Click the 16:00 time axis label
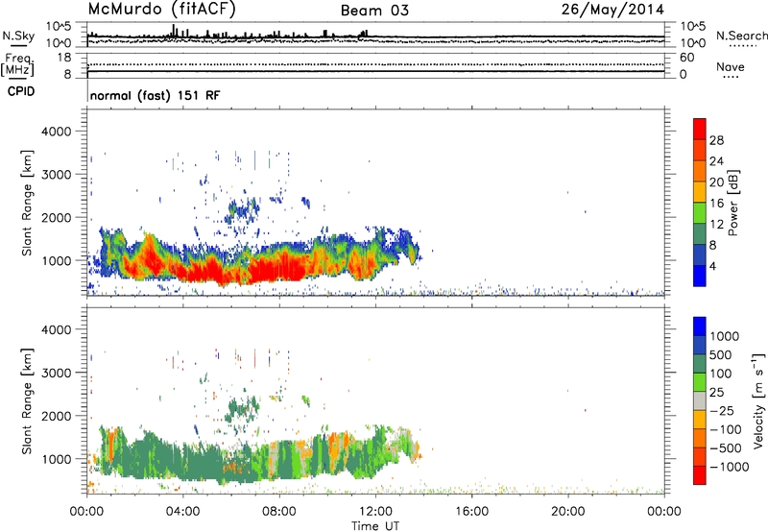The width and height of the screenshot is (768, 532). (471, 512)
